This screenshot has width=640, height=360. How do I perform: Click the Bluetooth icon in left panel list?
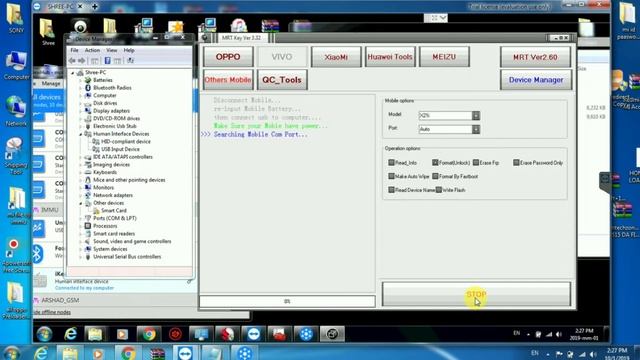point(37,254)
